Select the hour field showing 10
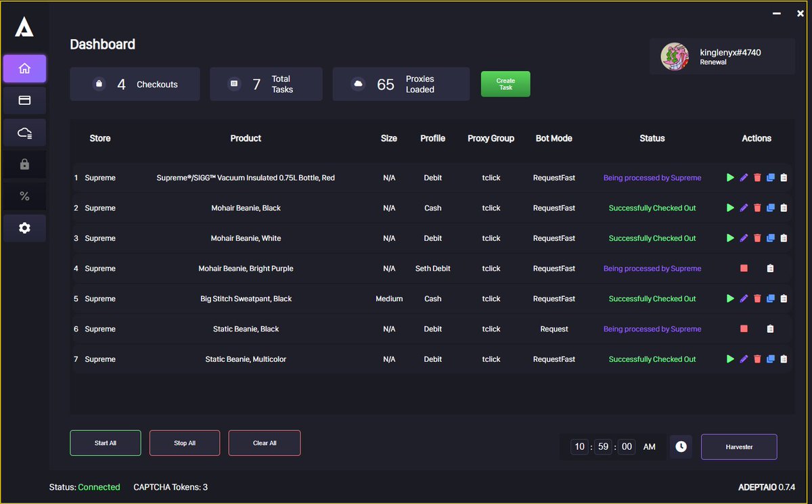The width and height of the screenshot is (812, 504). (x=579, y=446)
